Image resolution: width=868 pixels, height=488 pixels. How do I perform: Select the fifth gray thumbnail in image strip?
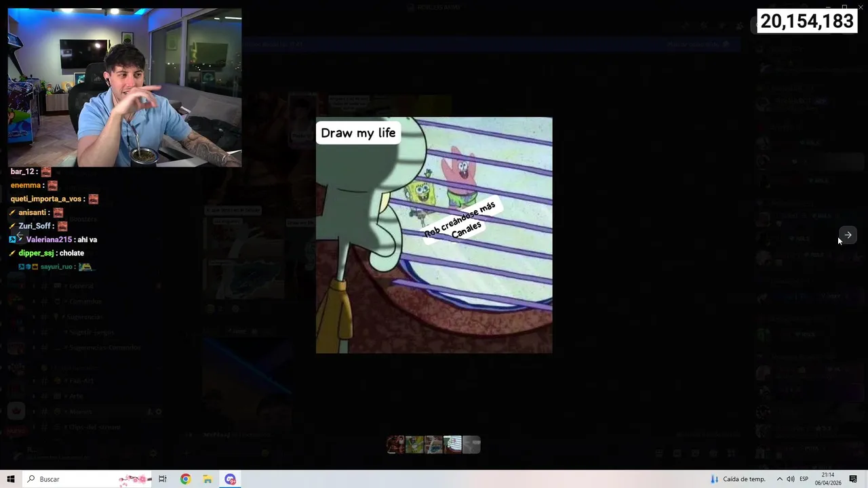pyautogui.click(x=471, y=445)
